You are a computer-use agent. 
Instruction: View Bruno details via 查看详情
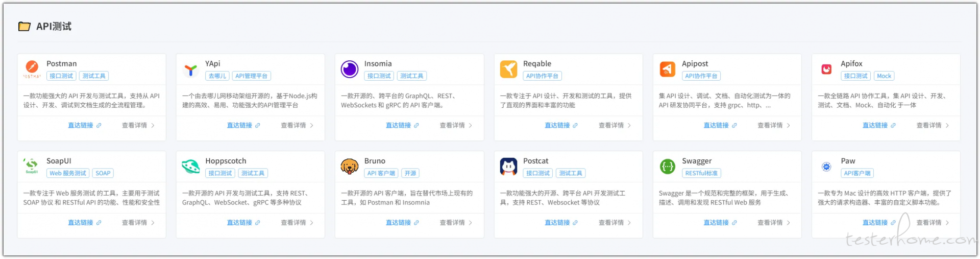(456, 223)
